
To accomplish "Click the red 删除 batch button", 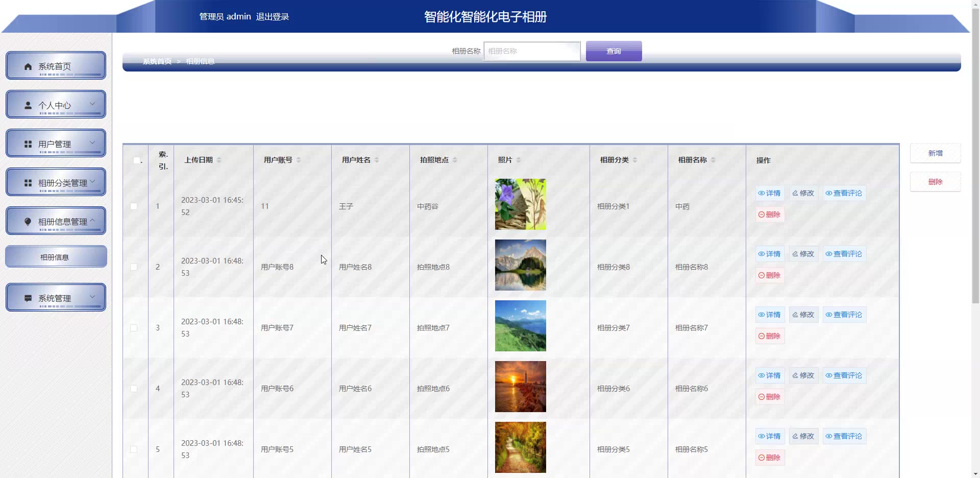I will click(935, 182).
